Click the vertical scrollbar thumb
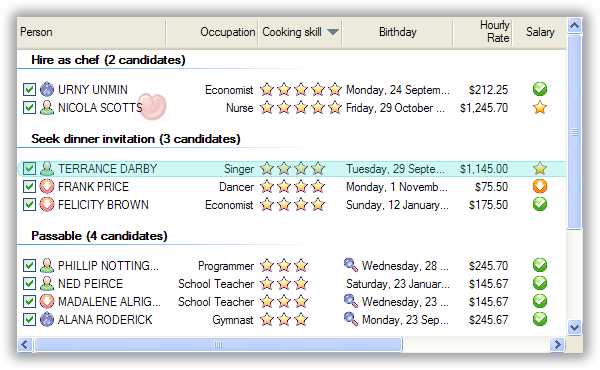 (x=574, y=132)
